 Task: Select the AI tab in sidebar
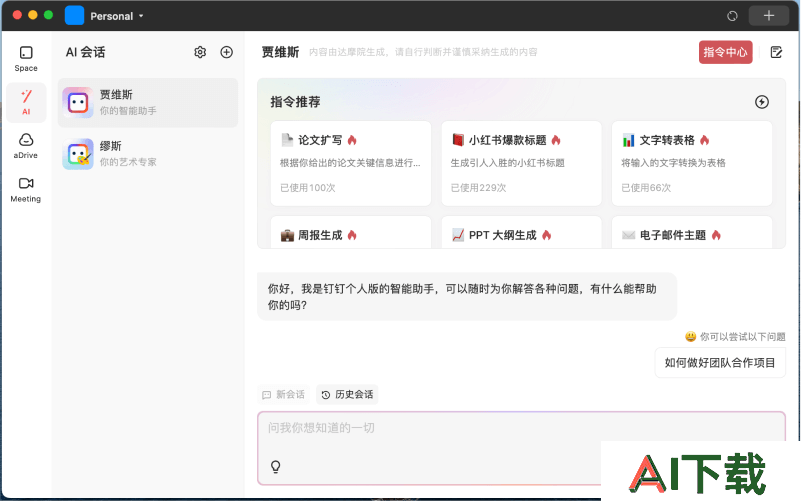pos(26,101)
